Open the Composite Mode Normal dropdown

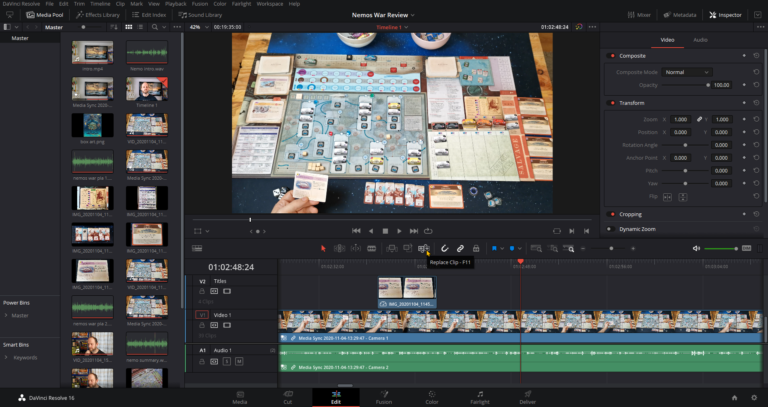(688, 72)
